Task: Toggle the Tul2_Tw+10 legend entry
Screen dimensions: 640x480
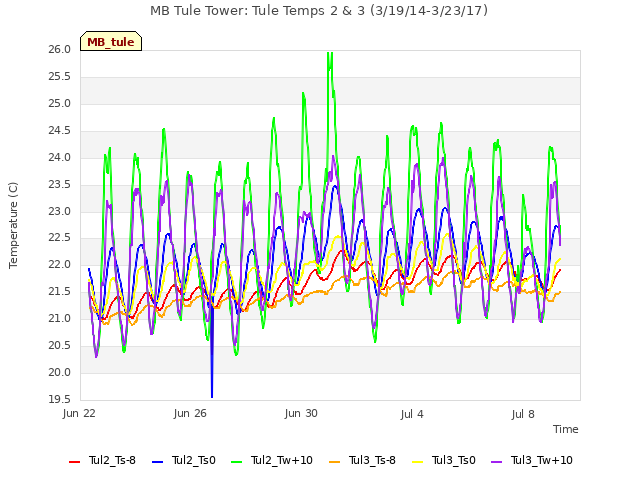Action: [x=272, y=460]
